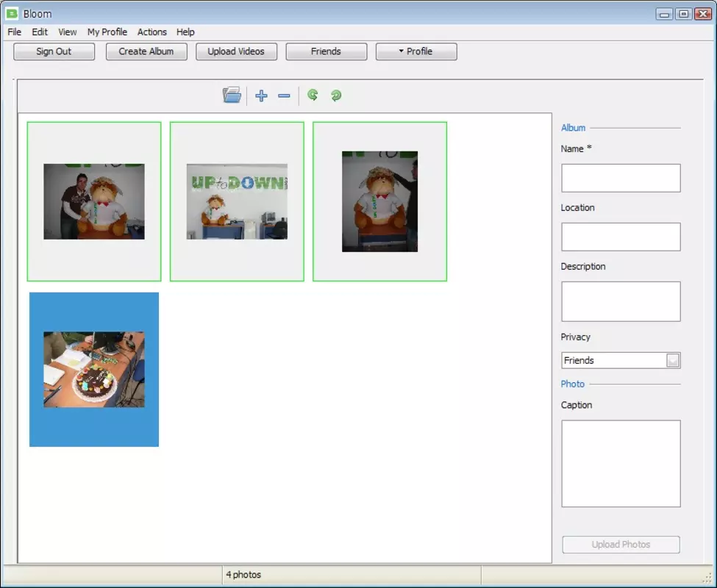The image size is (717, 588).
Task: Focus the photo Caption text box
Action: coord(621,464)
